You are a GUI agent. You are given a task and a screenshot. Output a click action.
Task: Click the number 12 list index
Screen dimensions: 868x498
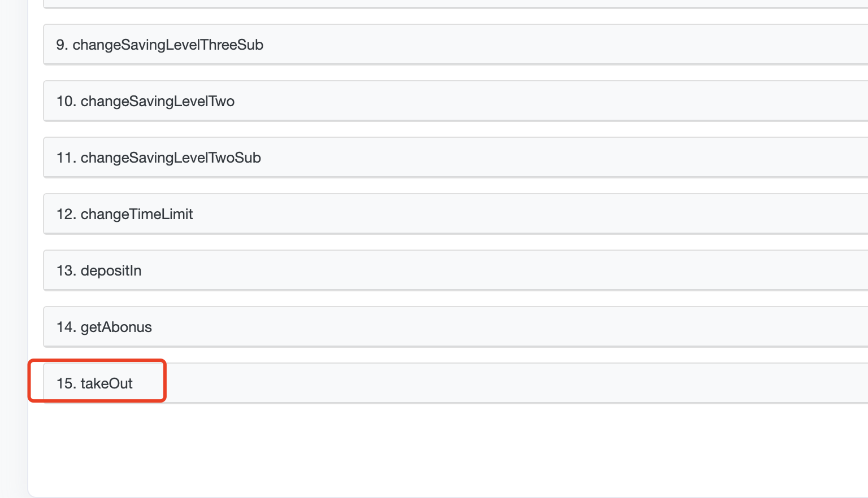[x=66, y=215]
